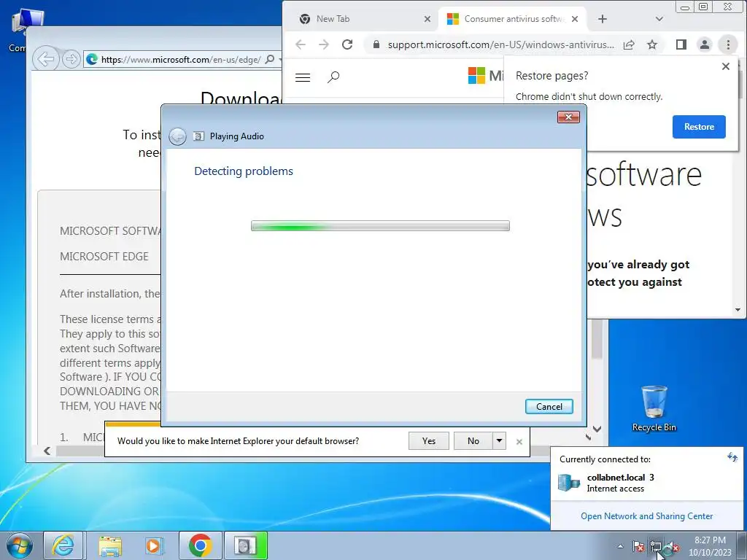Click the troubleshooter taskbar button
This screenshot has width=747, height=560.
pos(246,545)
